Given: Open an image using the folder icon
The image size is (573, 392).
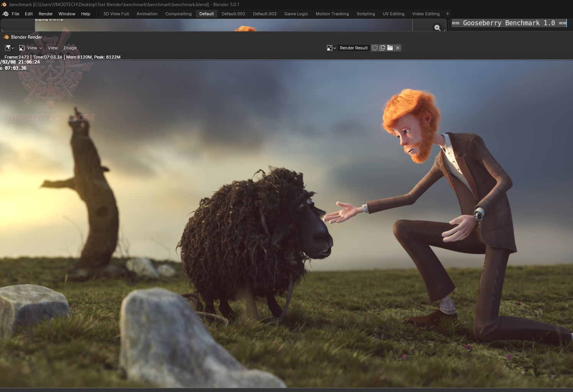Looking at the screenshot, I should 390,48.
